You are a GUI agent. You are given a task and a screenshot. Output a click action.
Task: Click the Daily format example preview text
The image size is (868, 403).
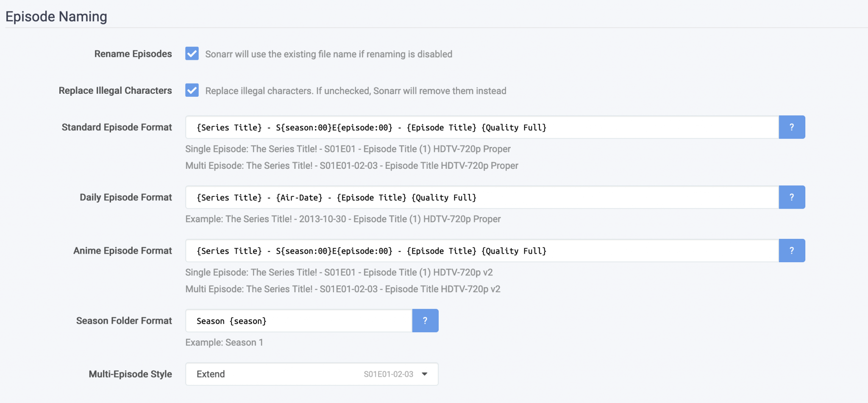342,219
